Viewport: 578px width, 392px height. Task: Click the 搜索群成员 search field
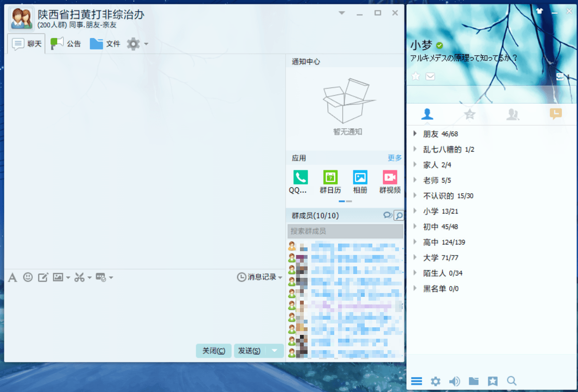point(345,231)
